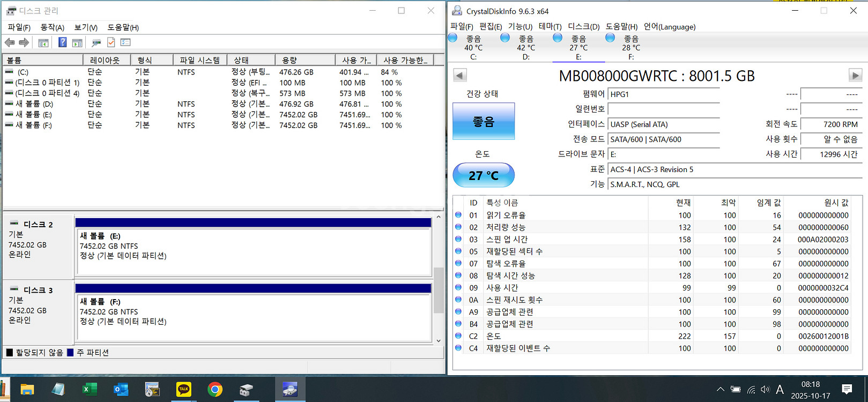
Task: Open Chrome from the taskbar
Action: 215,389
